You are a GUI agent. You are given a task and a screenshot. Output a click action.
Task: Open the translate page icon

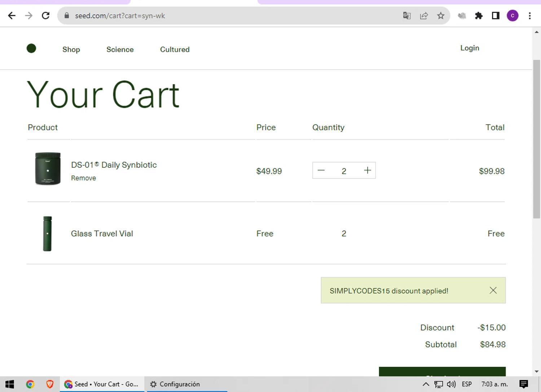click(x=407, y=16)
